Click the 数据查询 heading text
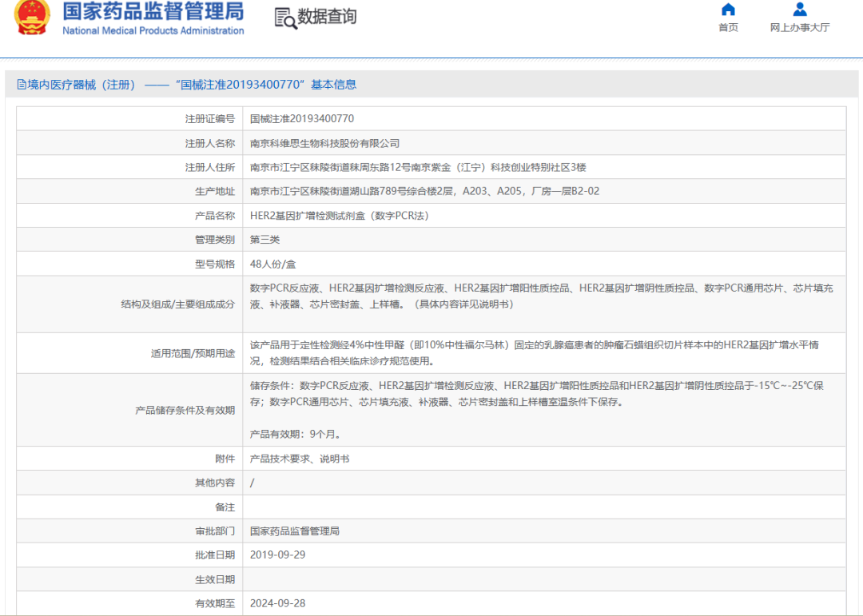Viewport: 863px width, 616px height. [327, 17]
